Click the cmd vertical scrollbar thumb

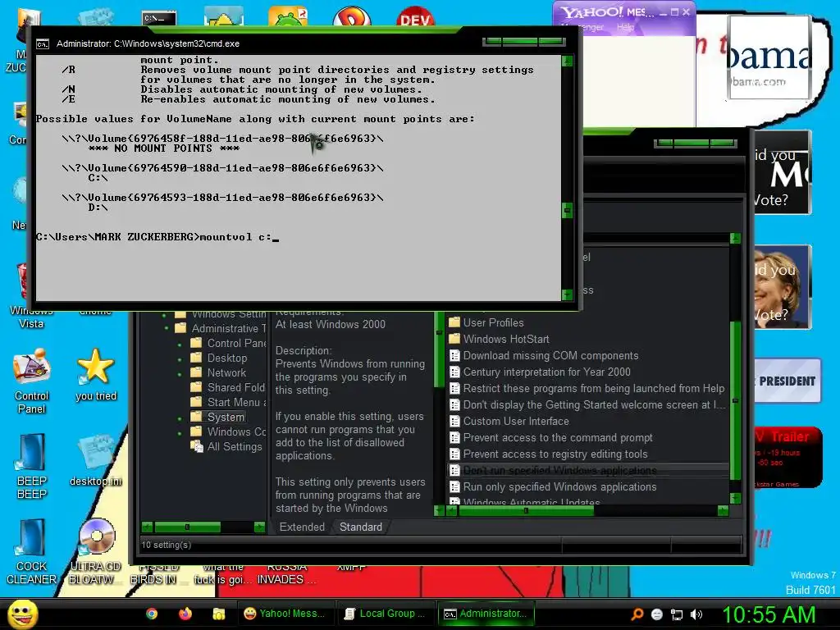(x=568, y=210)
